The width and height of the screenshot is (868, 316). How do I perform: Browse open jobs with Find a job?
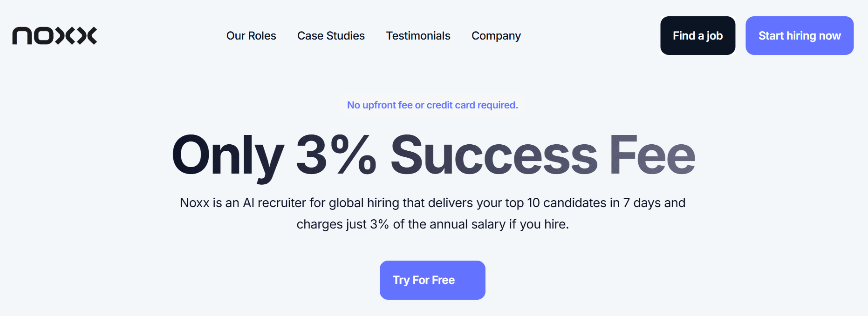point(697,35)
